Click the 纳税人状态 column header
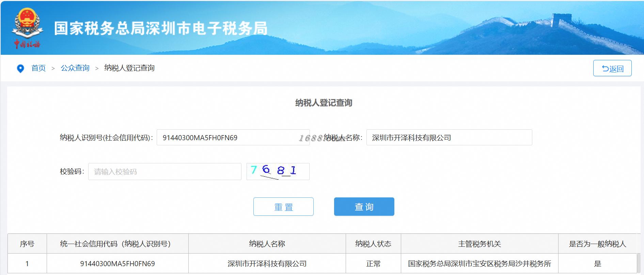 click(x=373, y=244)
